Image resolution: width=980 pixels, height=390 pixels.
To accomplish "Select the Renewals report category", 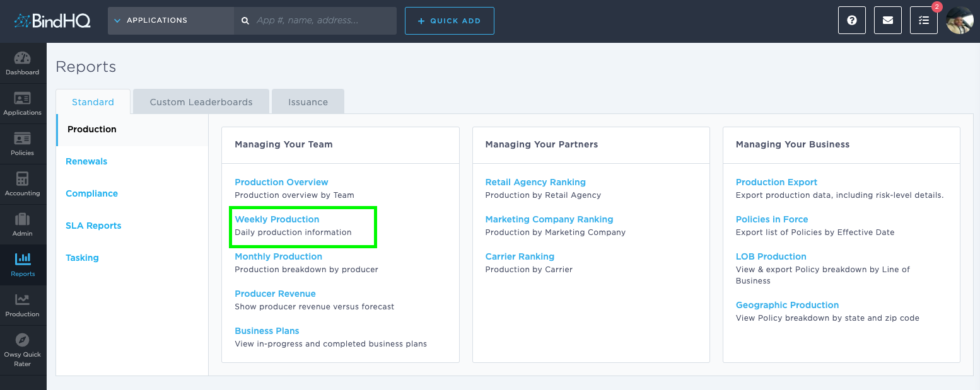I will coord(86,161).
